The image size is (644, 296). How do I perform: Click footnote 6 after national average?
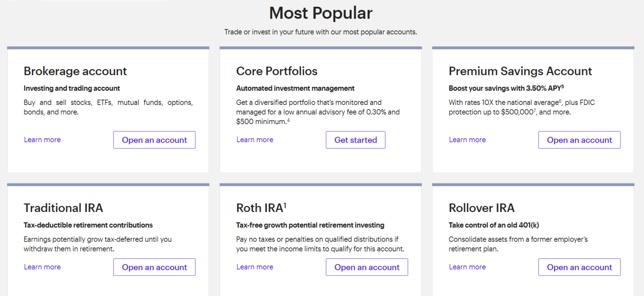560,101
